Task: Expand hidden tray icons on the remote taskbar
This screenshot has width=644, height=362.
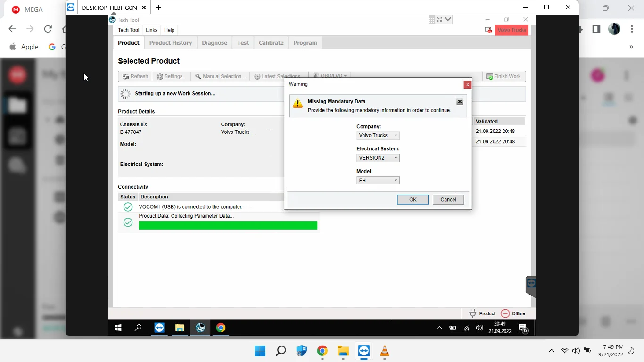Action: (x=439, y=328)
